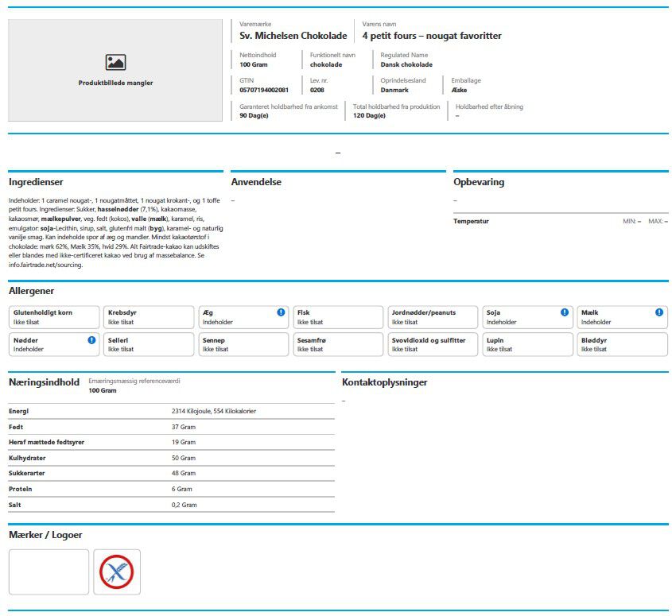Screen dimensions: 672x616
Task: Select the Sesamfrø allergen card
Action: click(338, 344)
